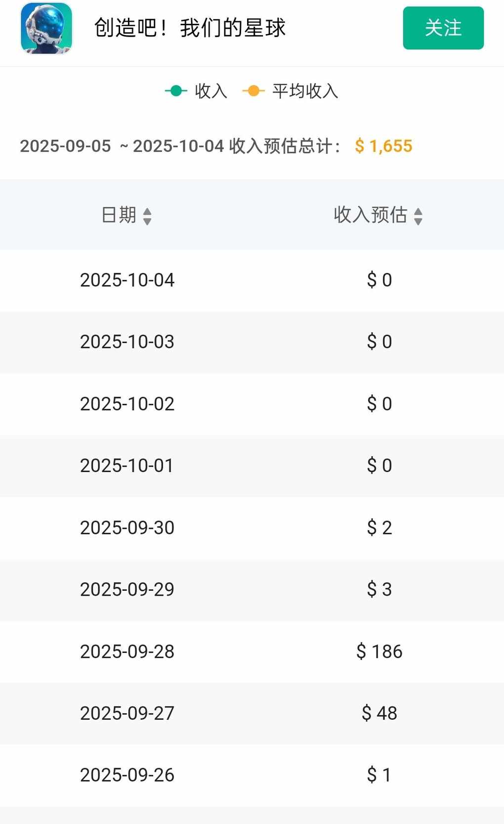This screenshot has height=824, width=504.
Task: Sort table by 日期 arrow icon
Action: coord(147,216)
